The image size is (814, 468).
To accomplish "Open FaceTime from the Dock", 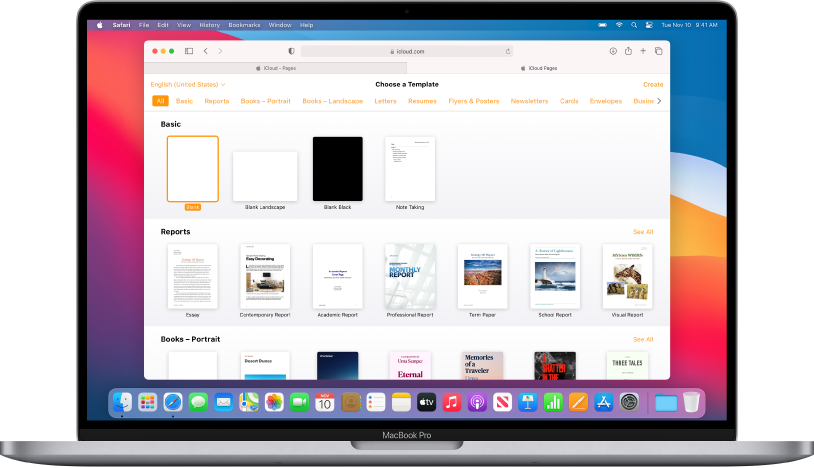I will pos(300,402).
